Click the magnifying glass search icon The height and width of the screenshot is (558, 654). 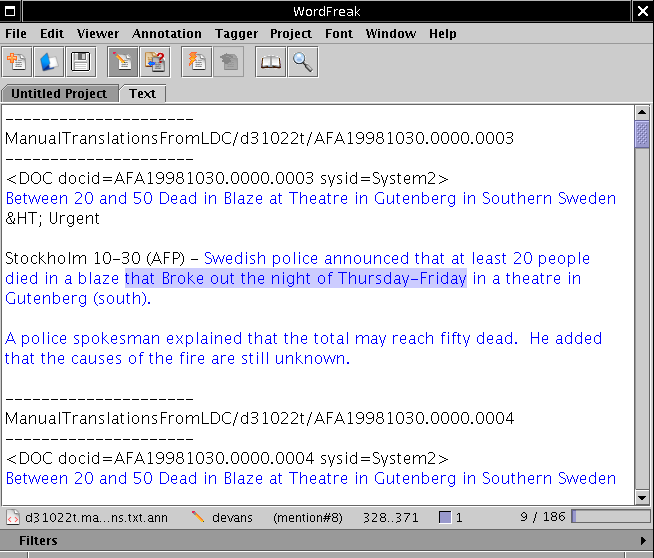coord(302,63)
